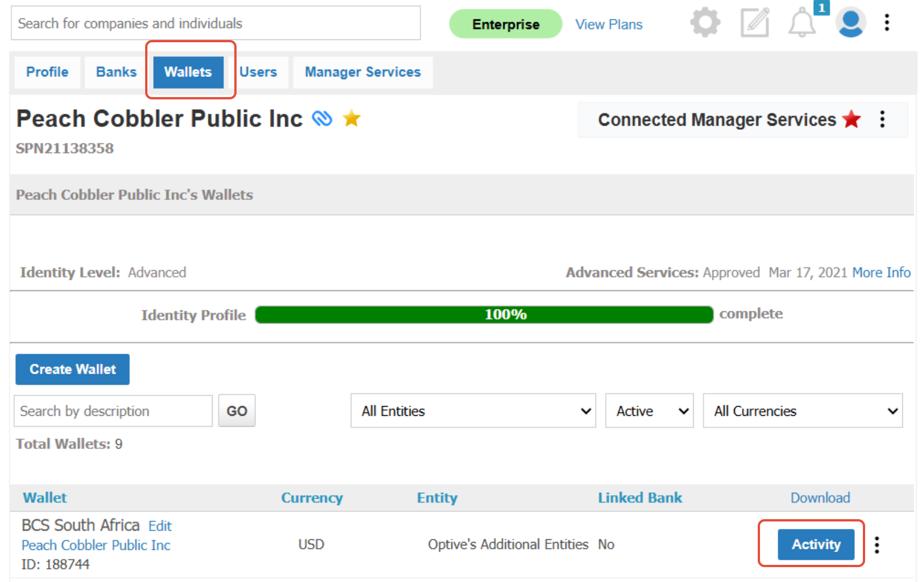Click the notification count badge

point(821,8)
